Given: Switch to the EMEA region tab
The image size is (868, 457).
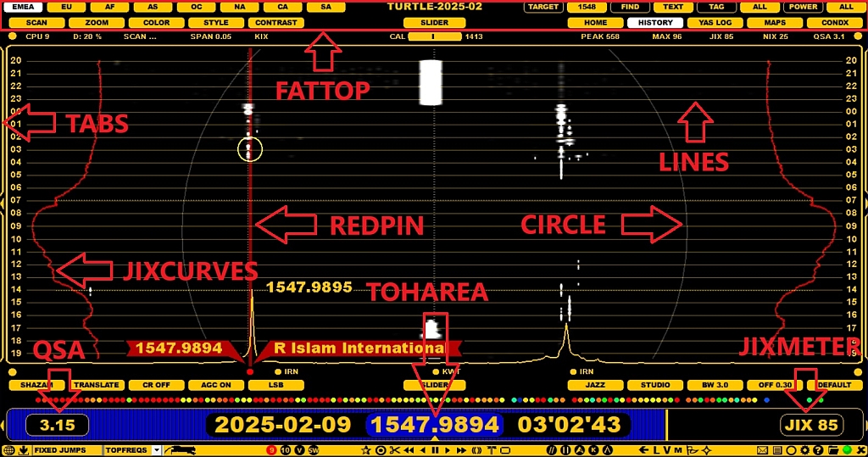Looking at the screenshot, I should 23,7.
